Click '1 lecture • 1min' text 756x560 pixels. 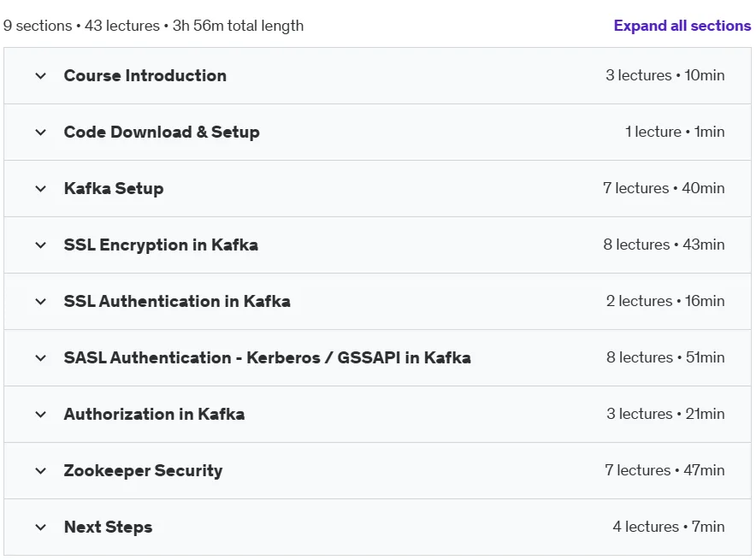[x=675, y=132]
